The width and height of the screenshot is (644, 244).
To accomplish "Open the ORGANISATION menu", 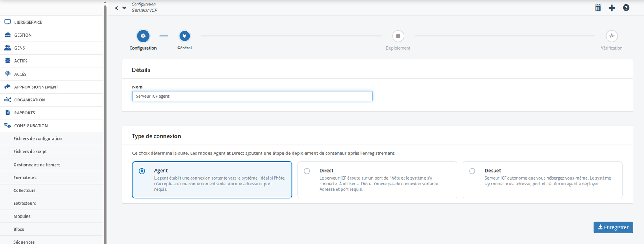I will tap(51, 100).
